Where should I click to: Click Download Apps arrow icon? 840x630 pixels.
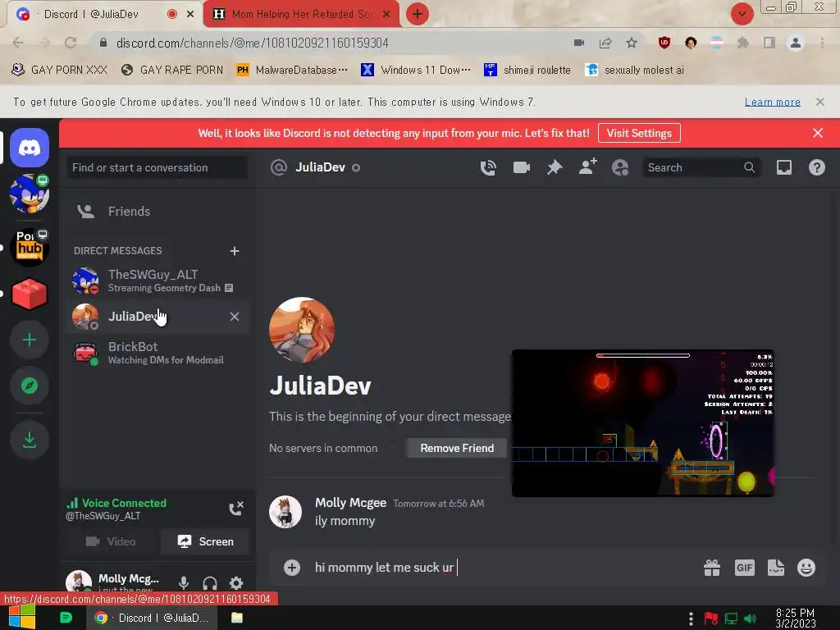30,440
